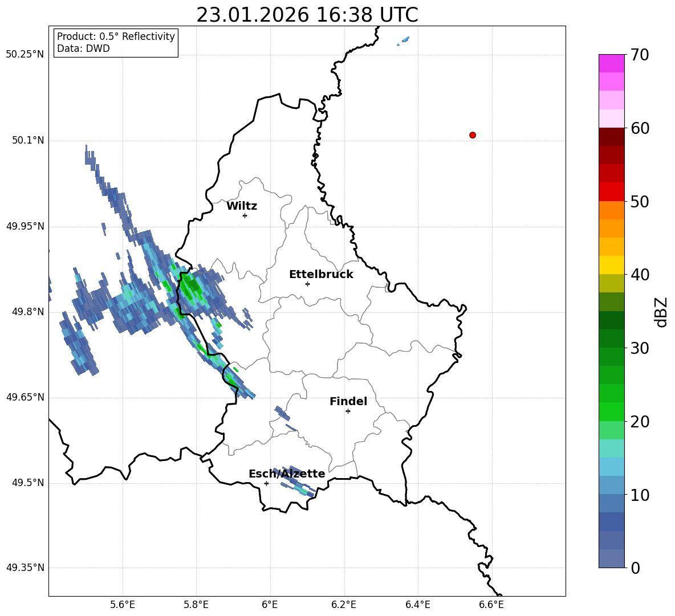Viewport: 675px width, 616px height.
Task: Click the latitude label '49.8°N'
Action: (28, 312)
